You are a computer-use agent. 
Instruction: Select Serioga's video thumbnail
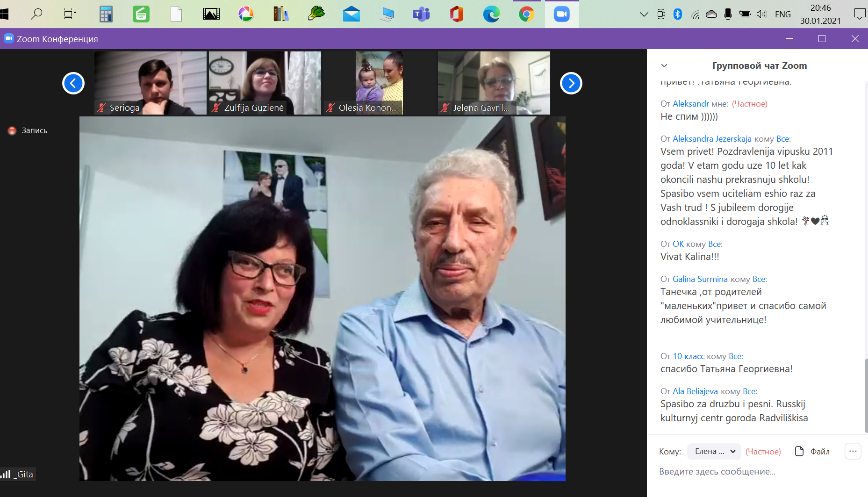pos(150,83)
